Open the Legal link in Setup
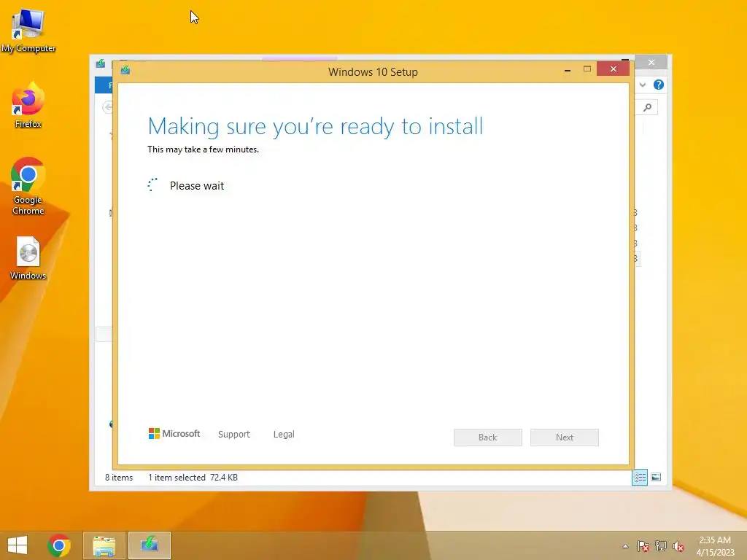 284,435
